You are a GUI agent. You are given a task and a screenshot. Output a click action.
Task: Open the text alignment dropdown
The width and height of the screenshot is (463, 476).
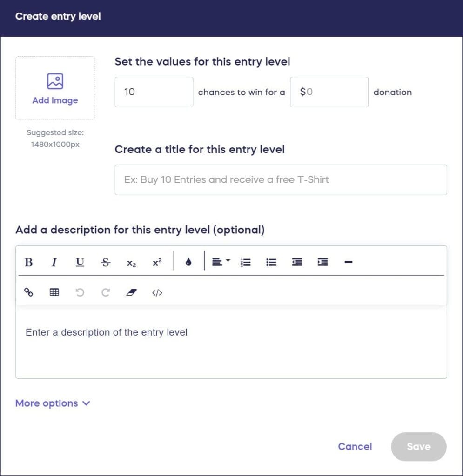pyautogui.click(x=221, y=262)
